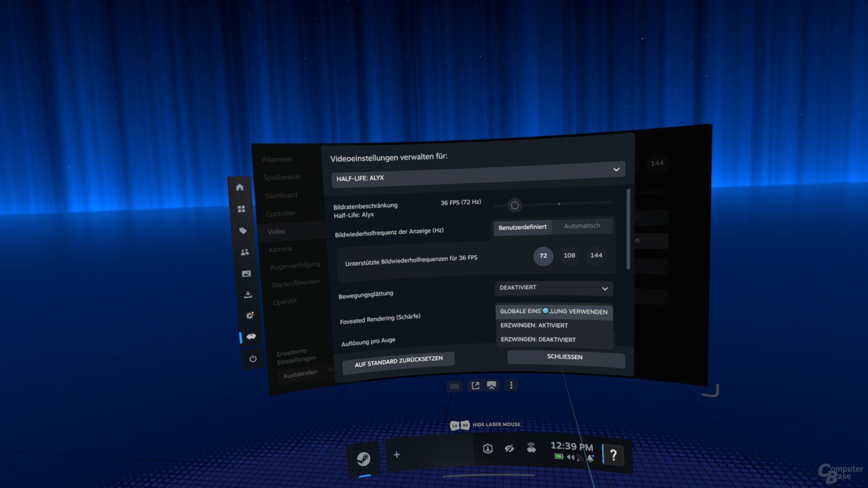Image resolution: width=868 pixels, height=488 pixels.
Task: Select ERZWINGEN: AKTIVIERT option
Action: click(554, 325)
